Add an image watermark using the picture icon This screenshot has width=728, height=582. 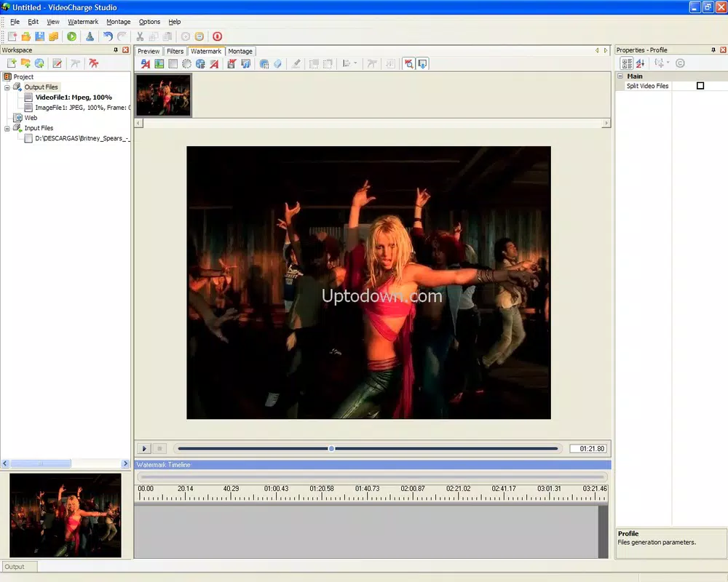click(159, 63)
